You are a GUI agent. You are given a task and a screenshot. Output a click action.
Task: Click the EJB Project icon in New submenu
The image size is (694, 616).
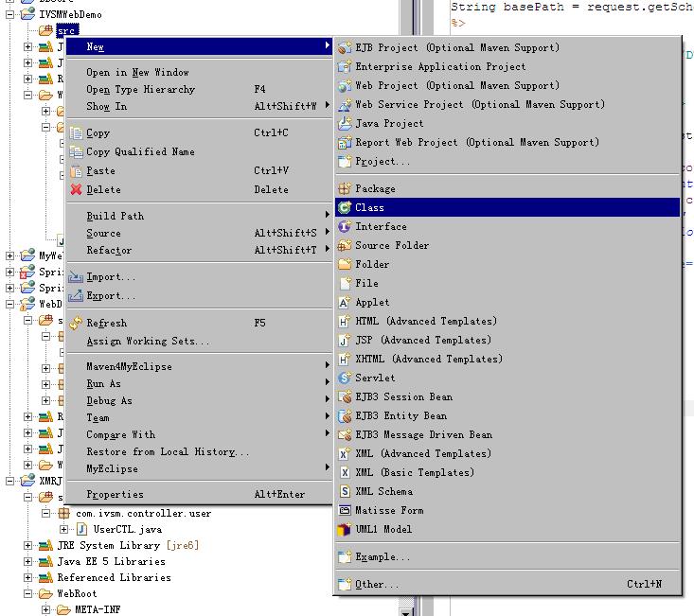(x=345, y=47)
